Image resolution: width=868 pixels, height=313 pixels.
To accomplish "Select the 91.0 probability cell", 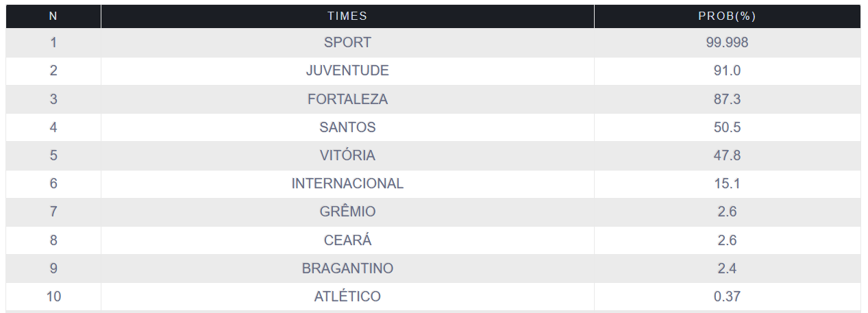I will click(727, 71).
